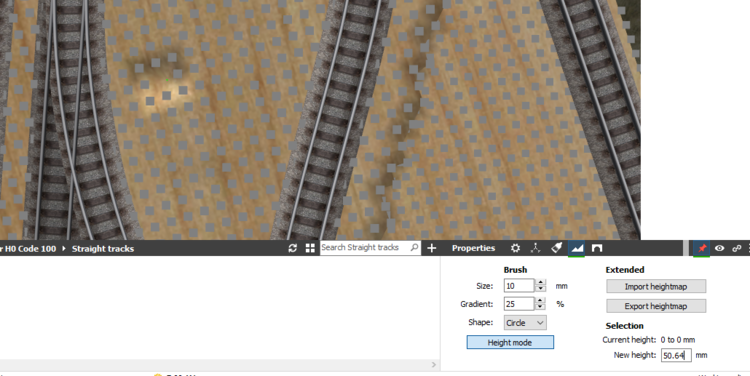Click the chain link icon
Viewport: 750px width, 376px height.
737,248
